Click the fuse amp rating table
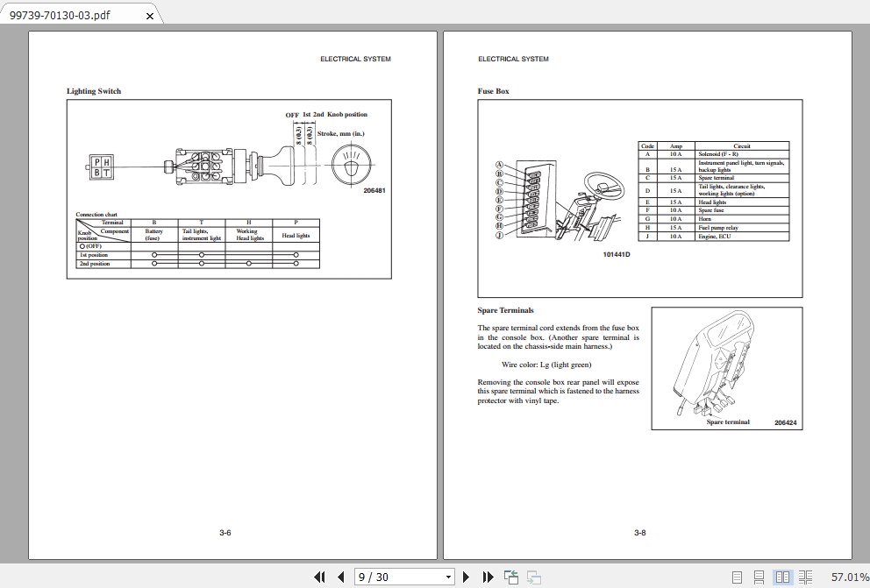This screenshot has width=870, height=588. (713, 188)
